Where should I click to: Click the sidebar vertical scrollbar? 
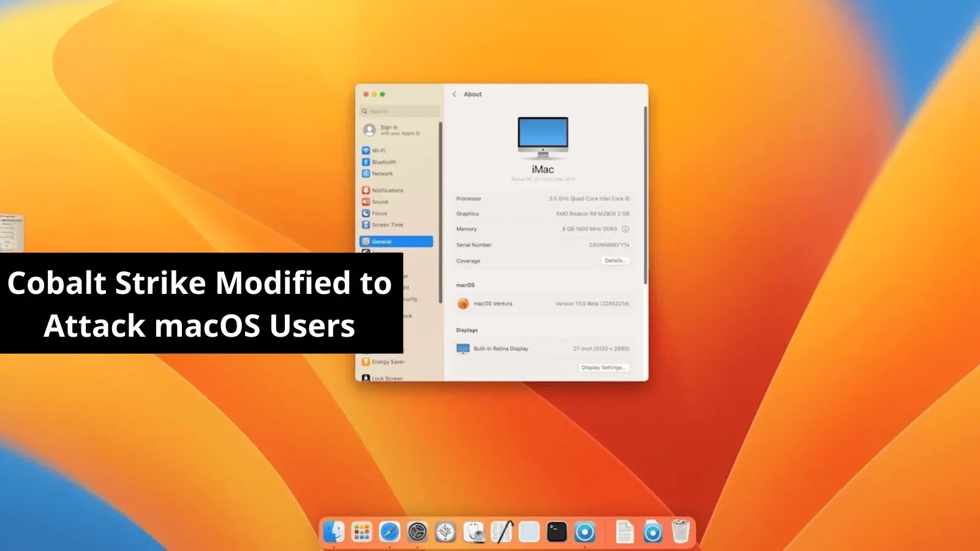pyautogui.click(x=440, y=213)
